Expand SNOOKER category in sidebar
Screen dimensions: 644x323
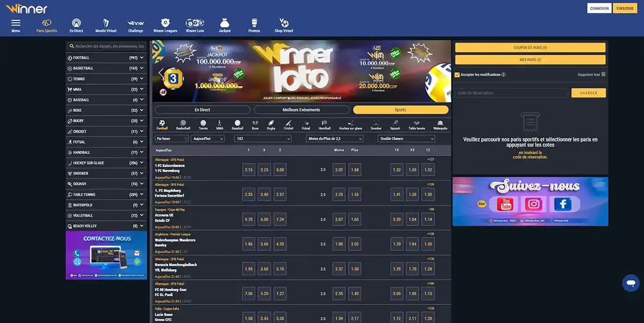[x=106, y=173]
